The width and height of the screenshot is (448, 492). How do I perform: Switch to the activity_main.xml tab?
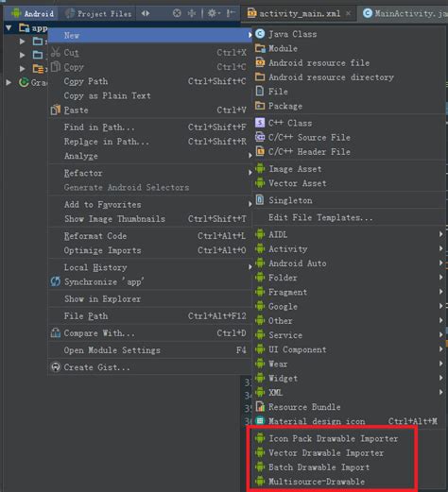[295, 13]
